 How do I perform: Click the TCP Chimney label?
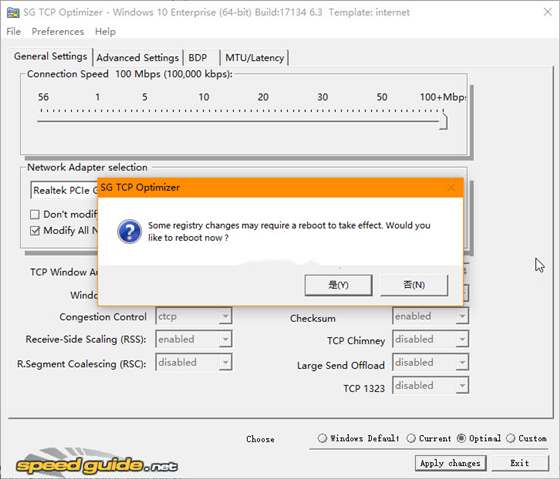356,341
